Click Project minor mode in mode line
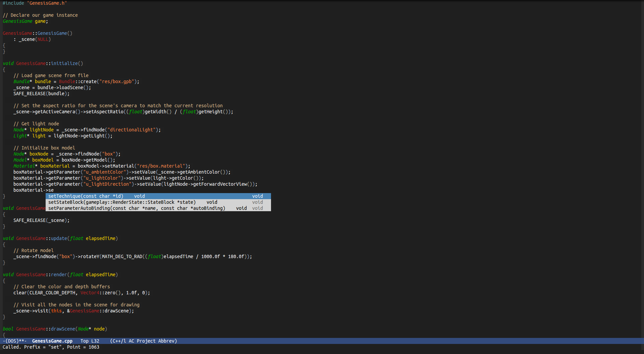Image resolution: width=644 pixels, height=354 pixels. [x=146, y=341]
